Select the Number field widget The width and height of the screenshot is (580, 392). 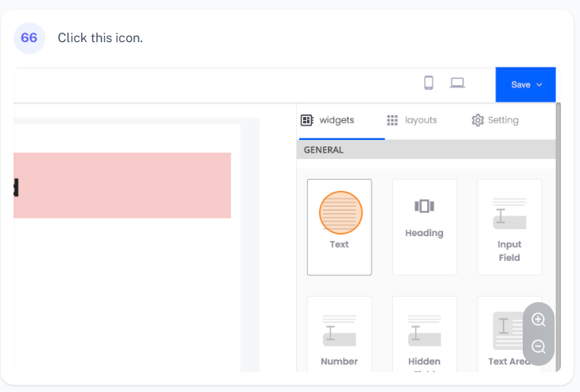[339, 331]
